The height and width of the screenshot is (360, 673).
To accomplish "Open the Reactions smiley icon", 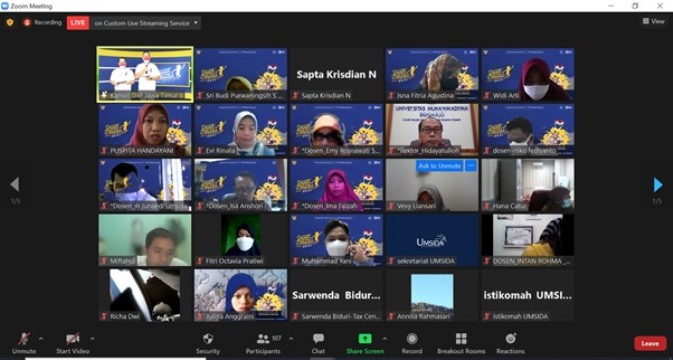I will click(510, 339).
